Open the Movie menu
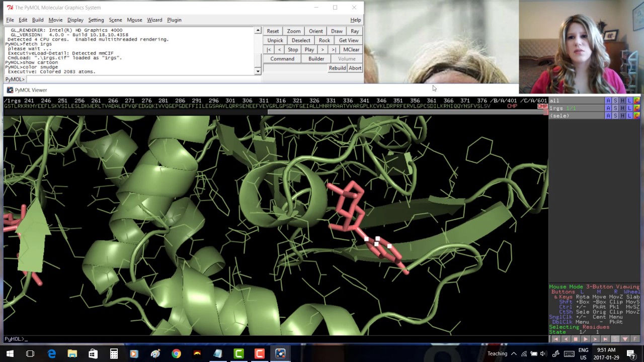The image size is (644, 362). click(x=55, y=20)
